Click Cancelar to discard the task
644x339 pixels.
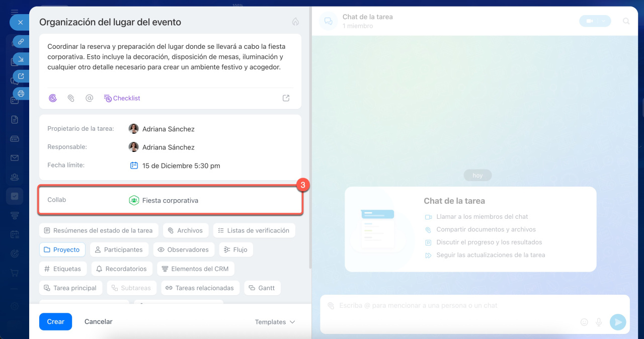click(98, 321)
